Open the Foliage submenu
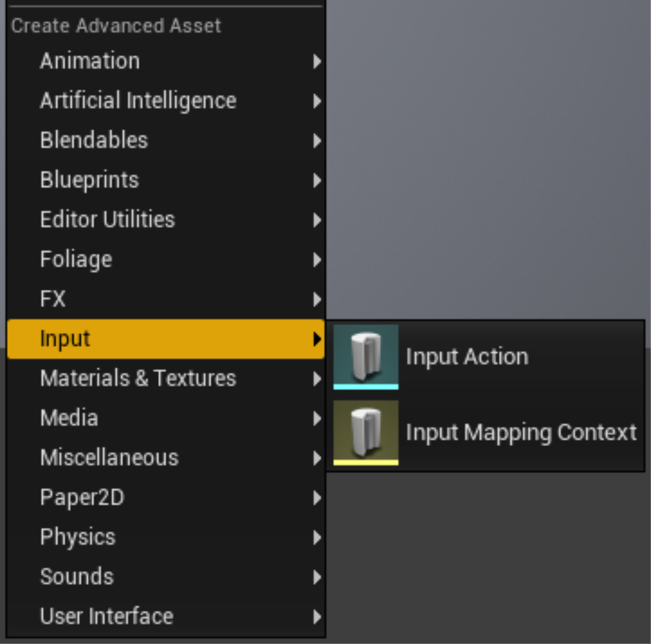This screenshot has height=644, width=651. click(166, 260)
